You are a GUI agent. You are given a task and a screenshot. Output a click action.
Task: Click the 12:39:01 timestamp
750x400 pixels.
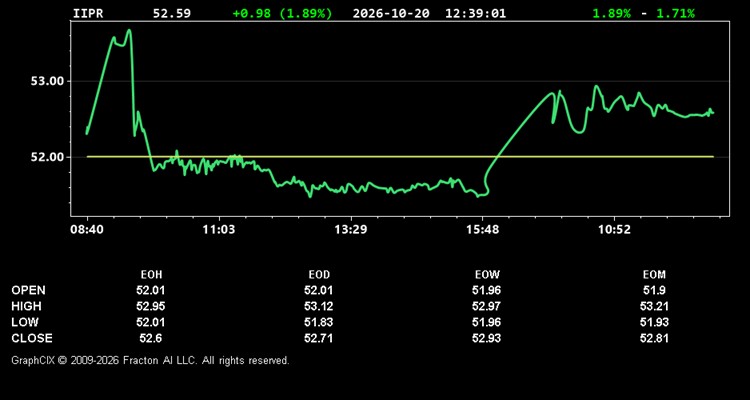coord(475,13)
